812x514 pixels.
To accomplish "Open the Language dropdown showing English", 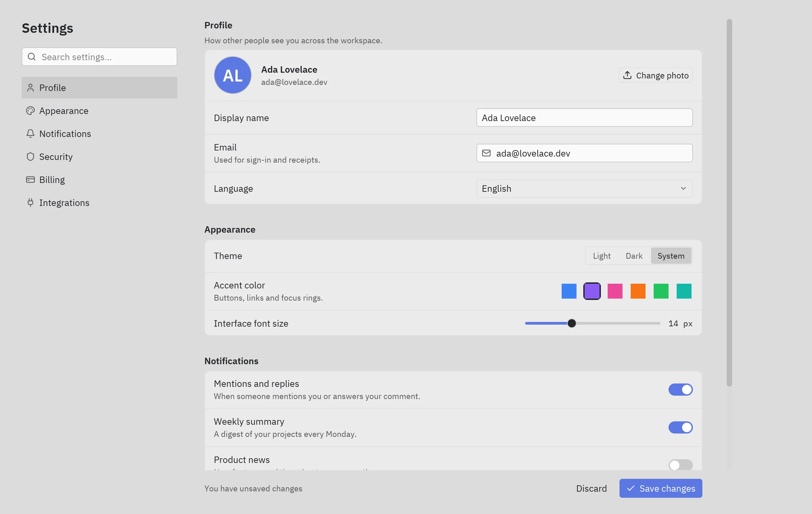I will tap(584, 188).
